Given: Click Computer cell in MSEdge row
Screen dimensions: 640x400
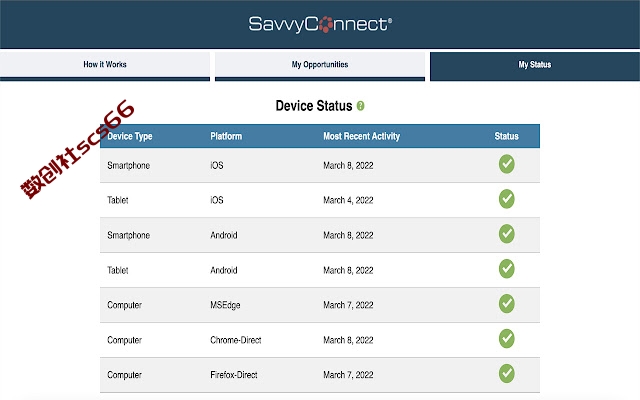Looking at the screenshot, I should pyautogui.click(x=124, y=305).
